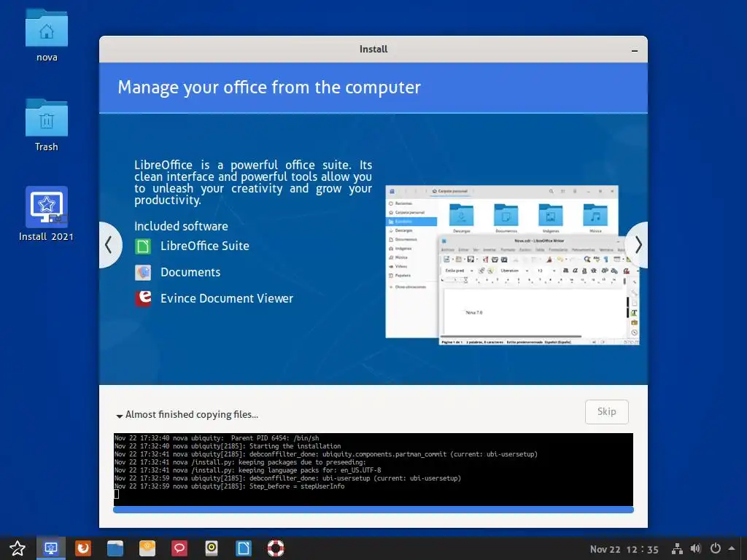
Task: Click the 'Included software' heading
Action: point(181,226)
